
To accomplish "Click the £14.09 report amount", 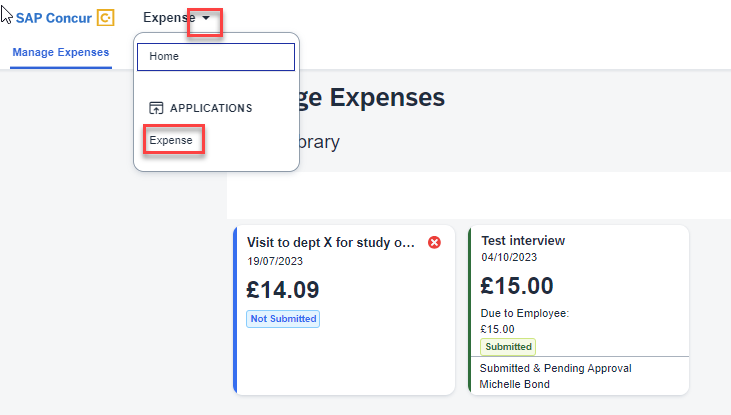I will coord(283,289).
